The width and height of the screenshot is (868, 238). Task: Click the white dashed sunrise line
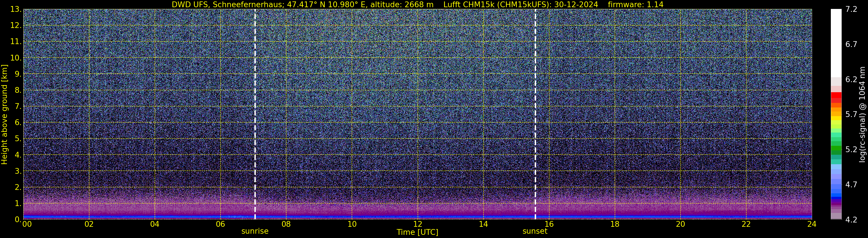(x=255, y=114)
